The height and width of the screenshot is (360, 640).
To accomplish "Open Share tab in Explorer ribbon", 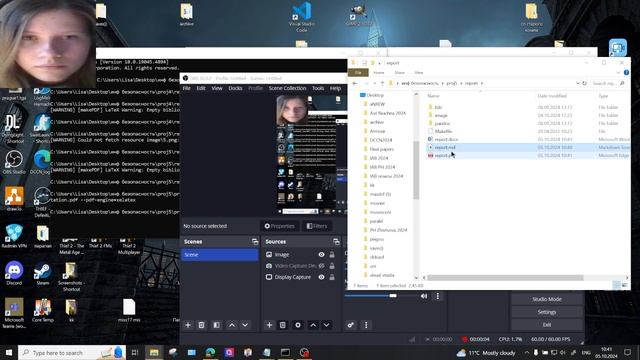I will pos(399,73).
